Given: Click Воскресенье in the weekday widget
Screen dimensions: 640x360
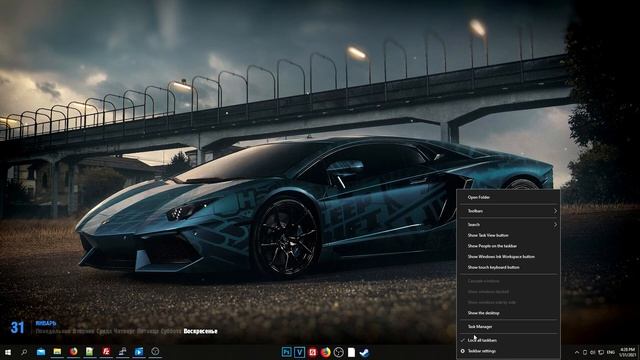Looking at the screenshot, I should pyautogui.click(x=200, y=331).
